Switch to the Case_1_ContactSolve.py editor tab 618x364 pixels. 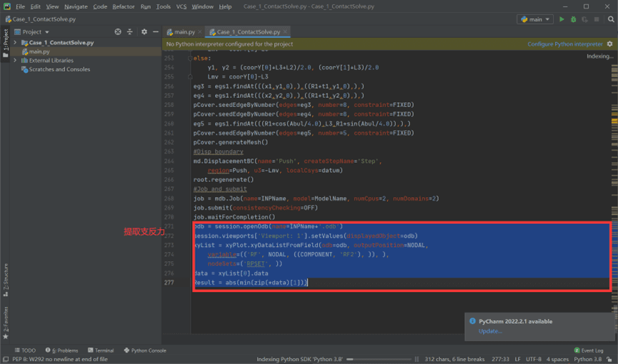coord(249,32)
